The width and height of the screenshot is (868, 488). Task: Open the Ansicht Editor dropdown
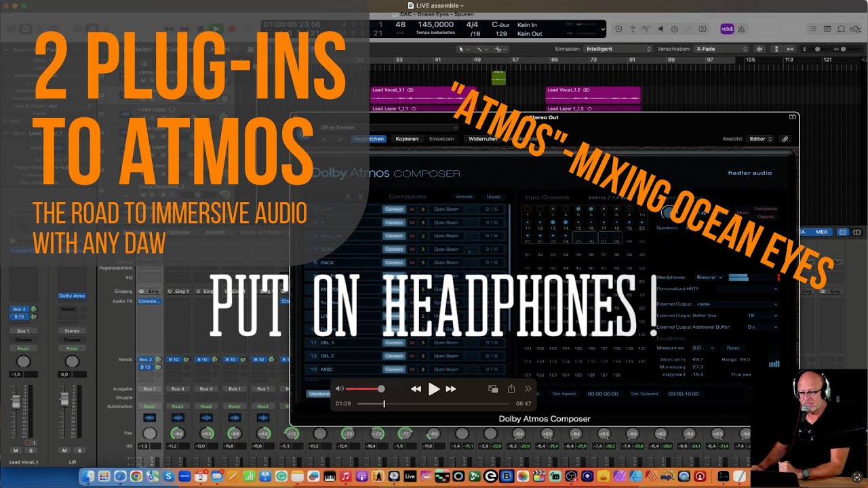[x=761, y=139]
